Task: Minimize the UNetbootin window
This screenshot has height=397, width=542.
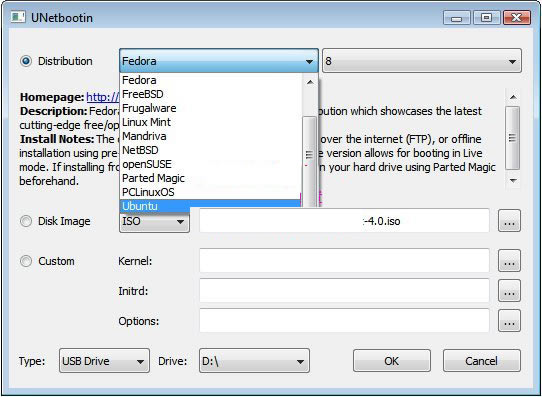Action: [457, 18]
